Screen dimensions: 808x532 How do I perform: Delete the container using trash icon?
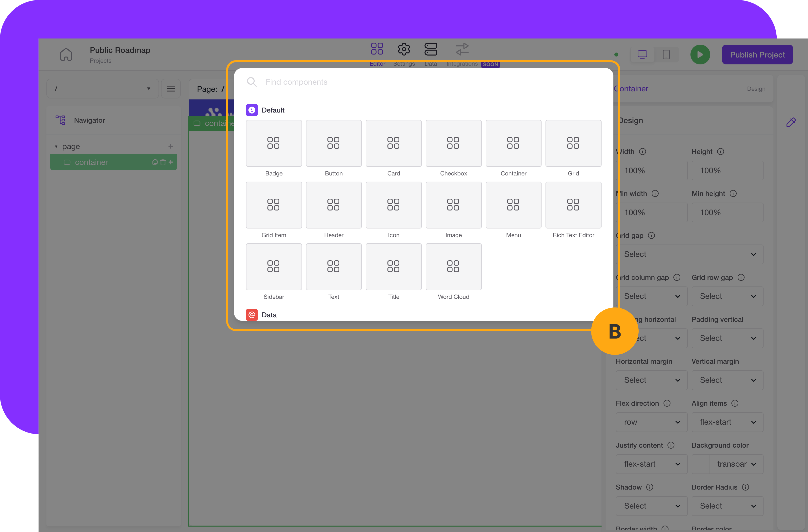click(x=163, y=162)
